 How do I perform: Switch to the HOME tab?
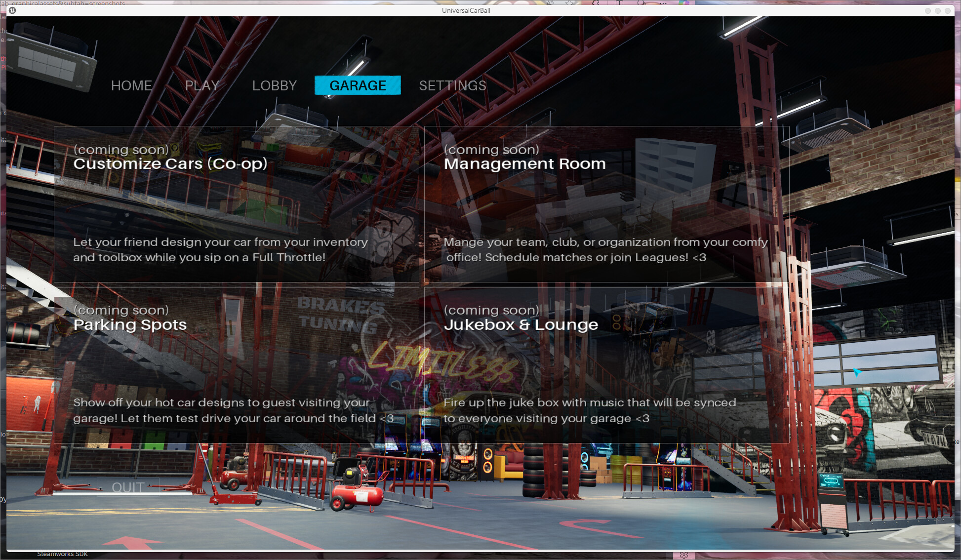(131, 85)
